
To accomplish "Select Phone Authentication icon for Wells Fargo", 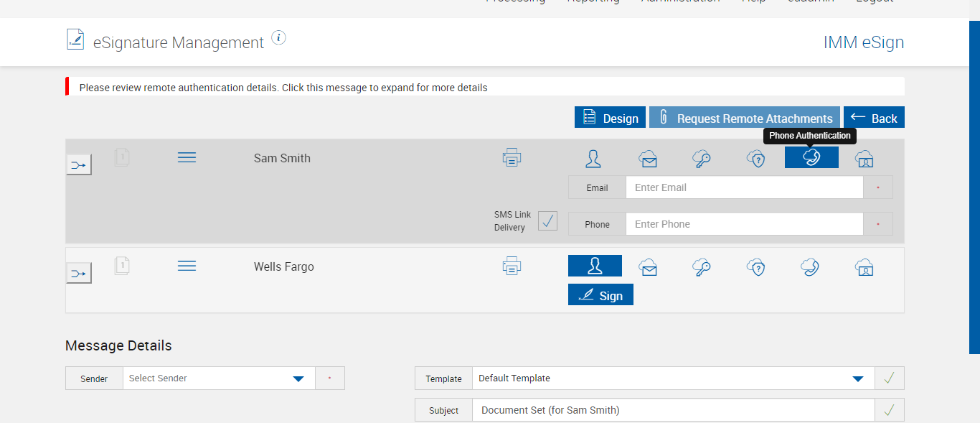I will [x=810, y=268].
